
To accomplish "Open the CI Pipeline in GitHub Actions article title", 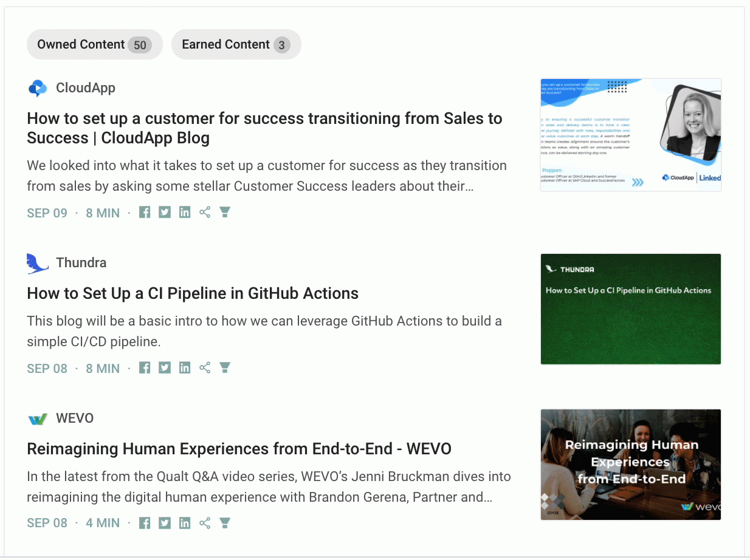I will coord(193,293).
